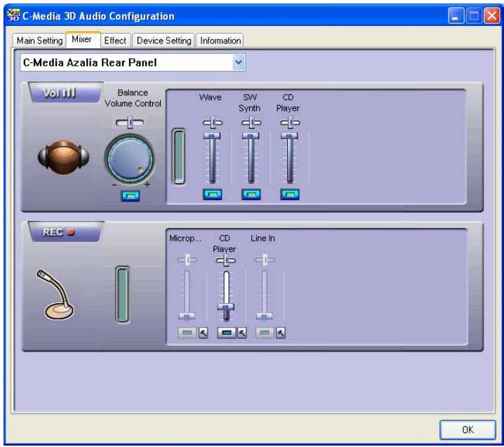Screen dimensions: 504x447
Task: Click the main volume knob
Action: tap(130, 159)
